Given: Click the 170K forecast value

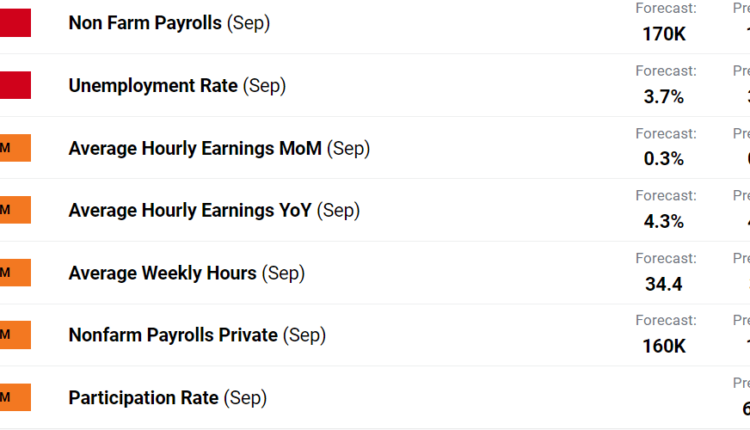Looking at the screenshot, I should coord(664,34).
